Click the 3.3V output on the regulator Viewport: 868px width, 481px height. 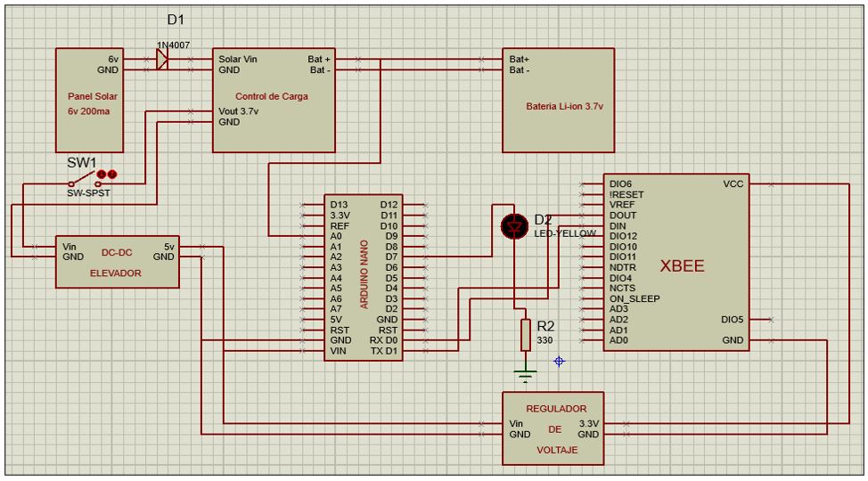(x=588, y=424)
